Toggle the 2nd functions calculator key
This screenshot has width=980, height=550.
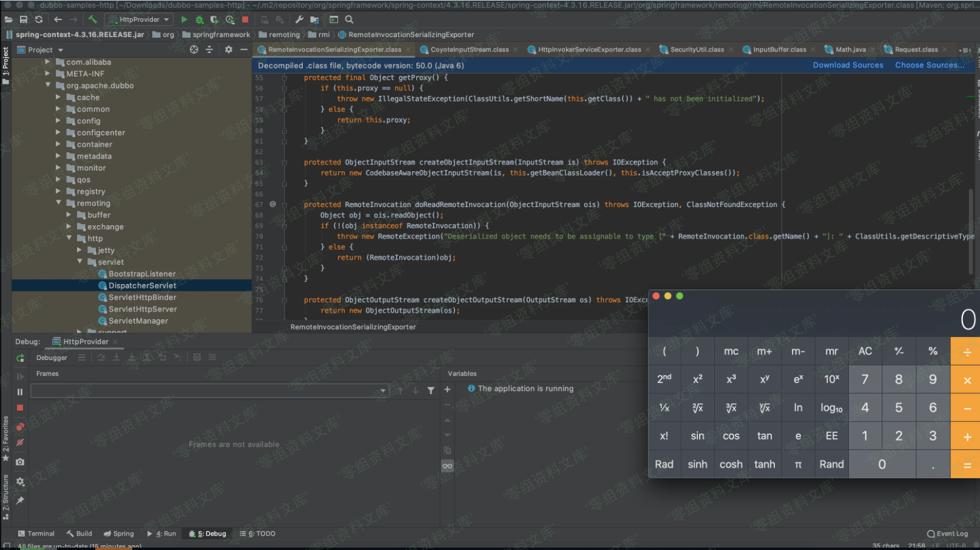[x=664, y=379]
